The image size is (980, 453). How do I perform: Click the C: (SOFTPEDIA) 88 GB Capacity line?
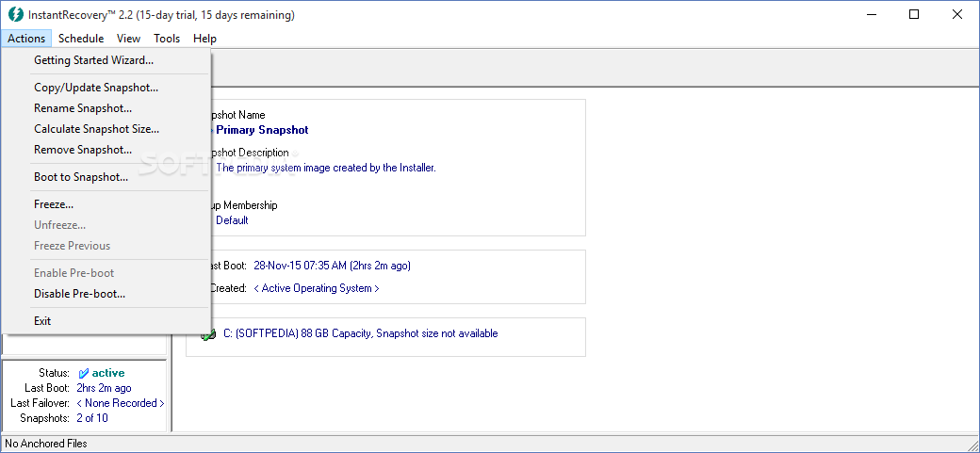[x=361, y=333]
